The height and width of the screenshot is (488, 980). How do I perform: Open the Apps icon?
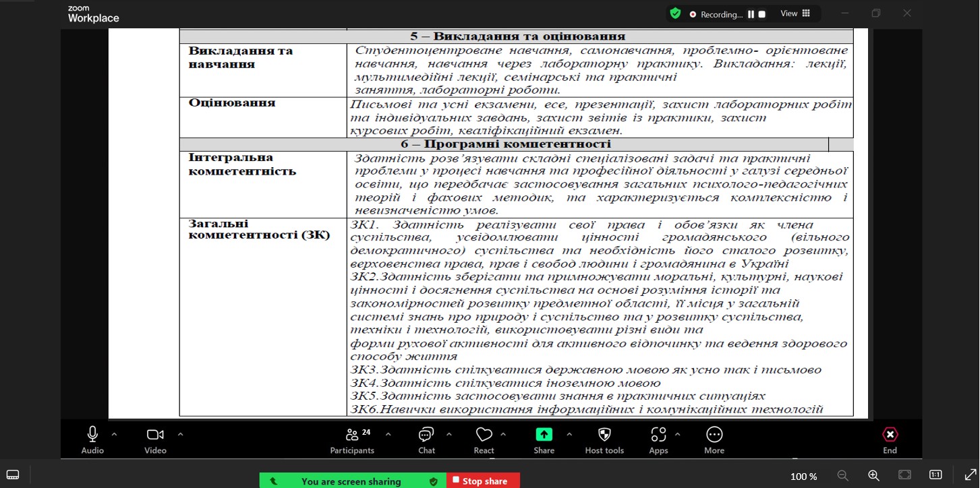(658, 435)
